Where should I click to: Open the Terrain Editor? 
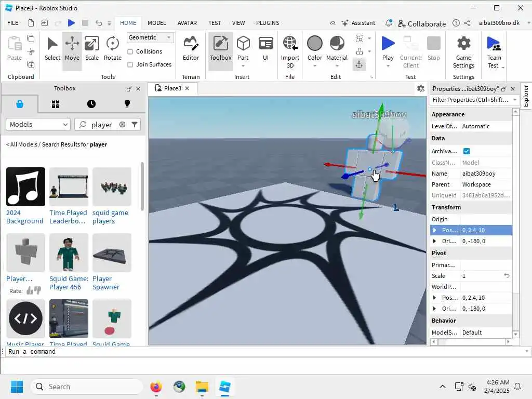point(191,49)
